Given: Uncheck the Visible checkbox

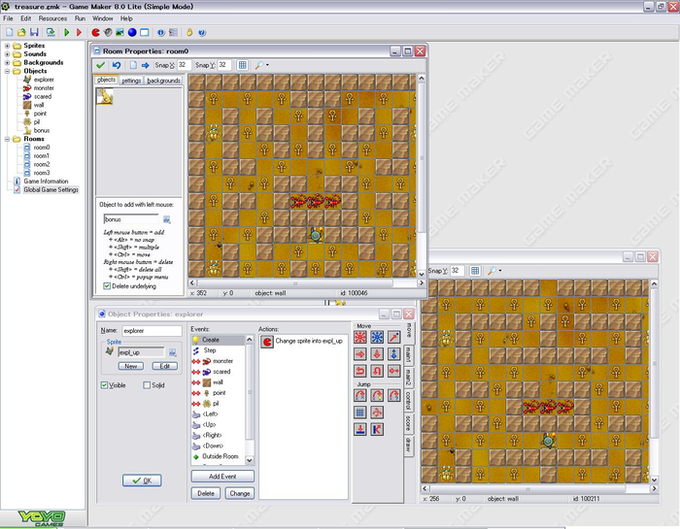Looking at the screenshot, I should (104, 385).
